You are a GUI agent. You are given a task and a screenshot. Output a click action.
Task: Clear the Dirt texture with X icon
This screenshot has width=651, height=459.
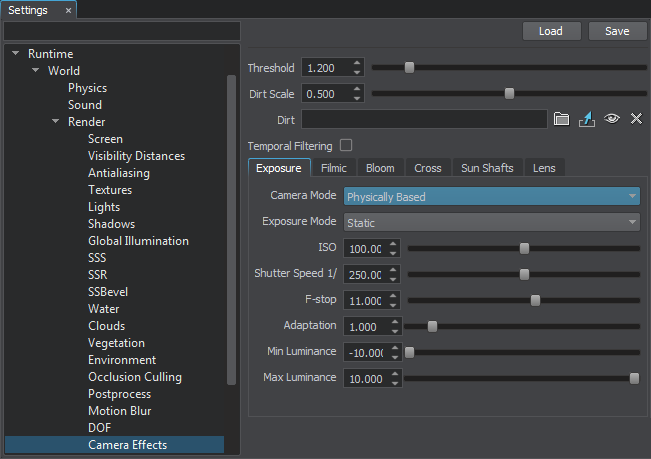tap(636, 119)
